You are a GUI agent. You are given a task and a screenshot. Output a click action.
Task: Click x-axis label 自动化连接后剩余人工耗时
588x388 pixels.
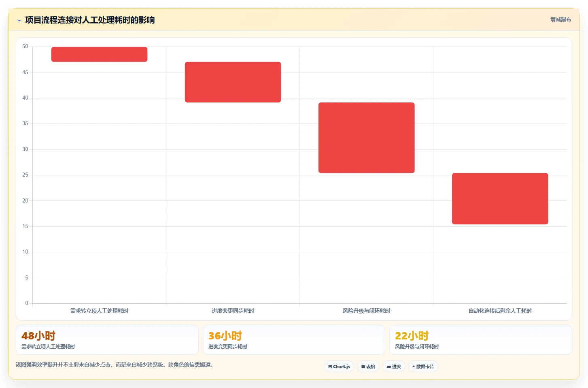tap(500, 311)
